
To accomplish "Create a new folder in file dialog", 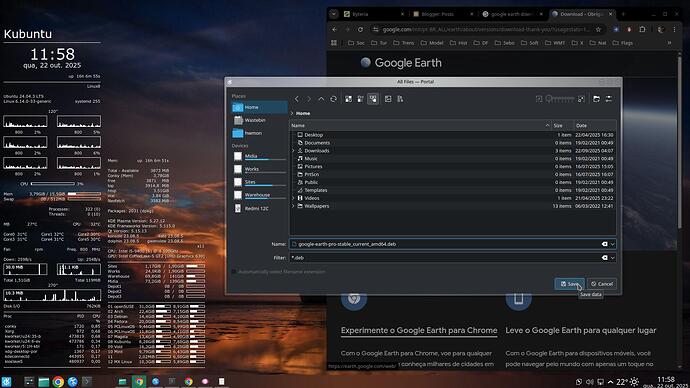I will click(596, 99).
